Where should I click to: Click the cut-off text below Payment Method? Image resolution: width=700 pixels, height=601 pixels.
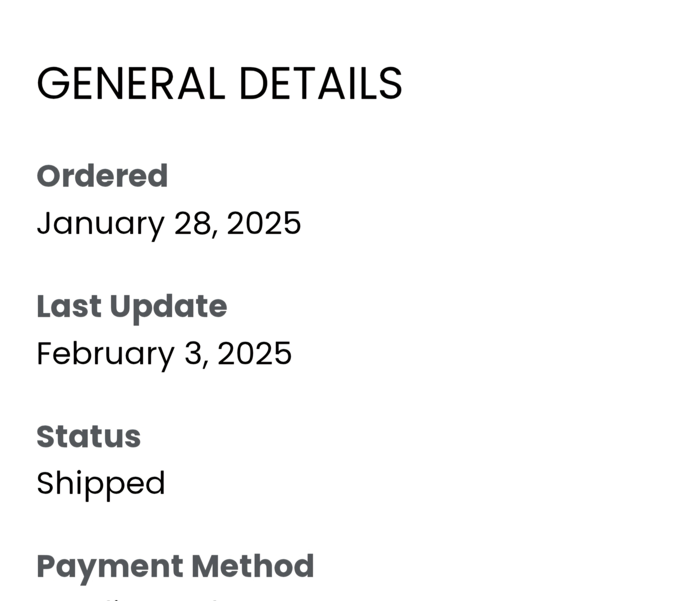click(135, 599)
